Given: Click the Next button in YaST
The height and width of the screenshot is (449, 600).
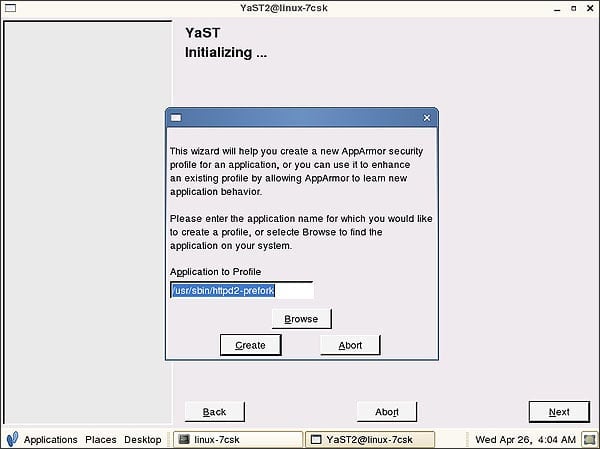Looking at the screenshot, I should point(559,412).
